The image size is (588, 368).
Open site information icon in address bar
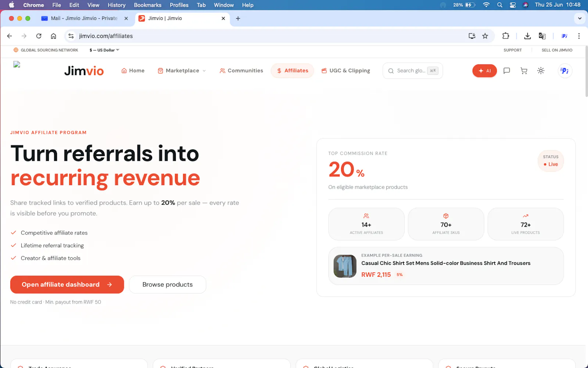71,36
